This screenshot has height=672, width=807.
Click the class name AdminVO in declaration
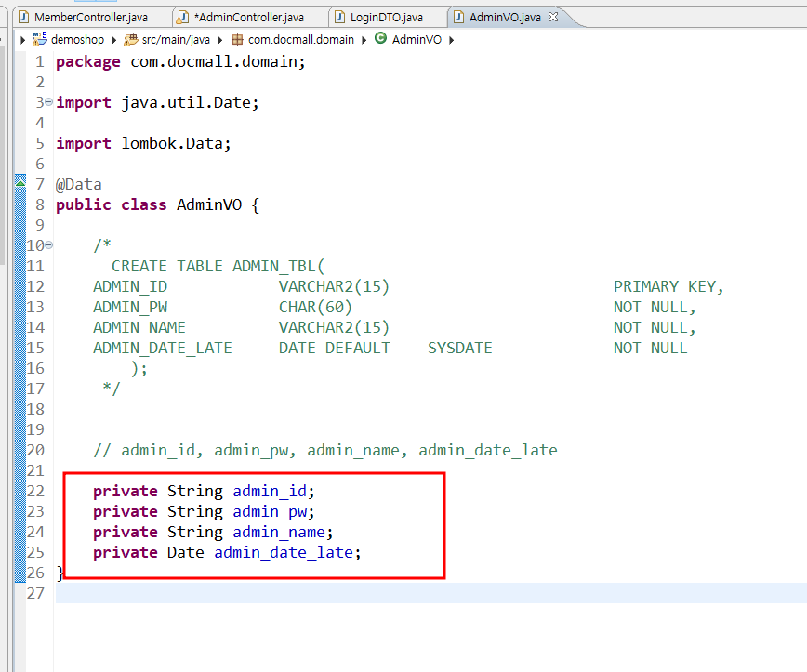(x=209, y=204)
